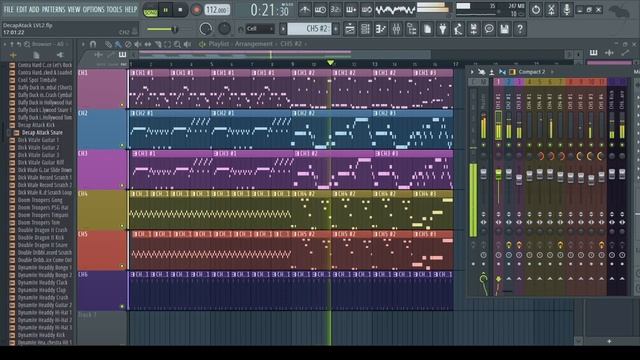
Task: Select the CH2 track header
Action: click(102, 129)
